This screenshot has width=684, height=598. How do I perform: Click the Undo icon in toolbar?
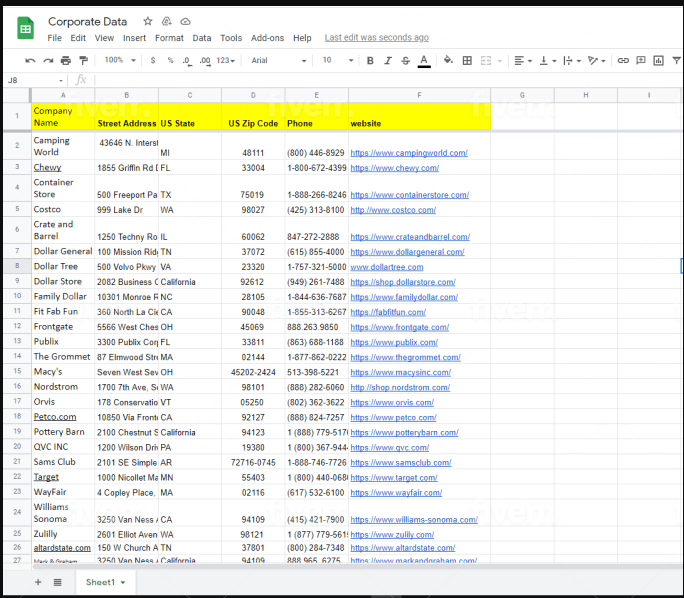(30, 61)
